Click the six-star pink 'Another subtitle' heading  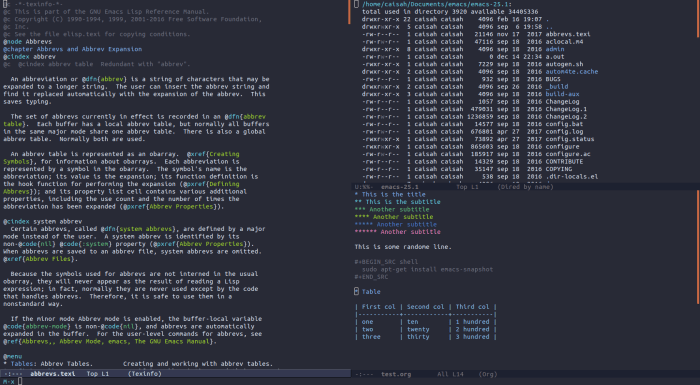[397, 232]
